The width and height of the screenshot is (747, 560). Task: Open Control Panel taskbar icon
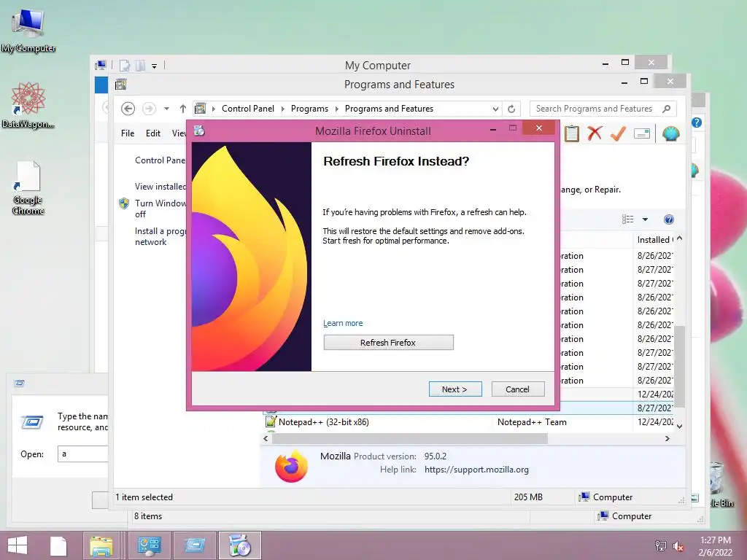point(149,545)
